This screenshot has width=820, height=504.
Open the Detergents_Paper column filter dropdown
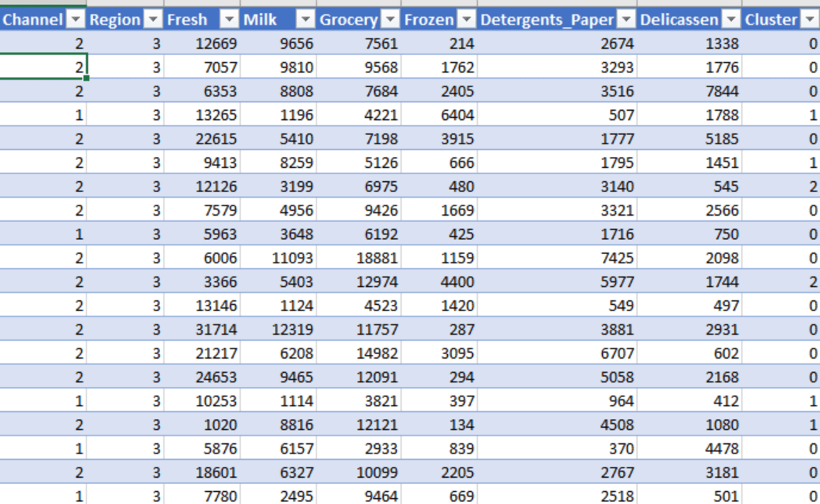pyautogui.click(x=627, y=20)
